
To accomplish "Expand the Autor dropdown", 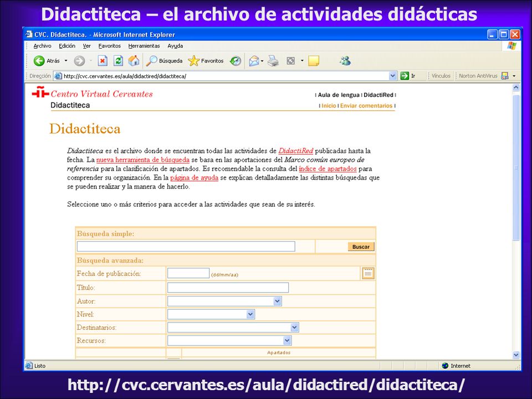I will click(x=278, y=301).
